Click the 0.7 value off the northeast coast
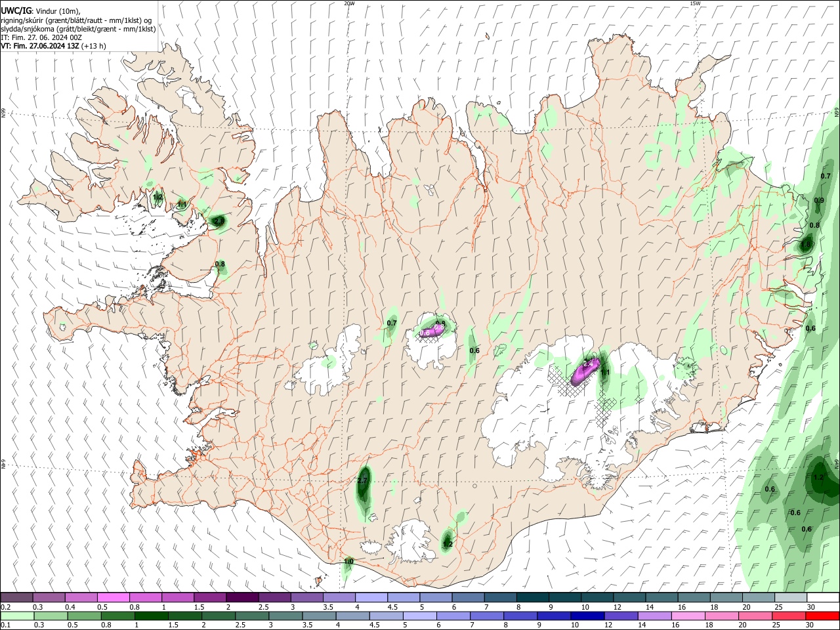Viewport: 840px width, 630px height. click(x=826, y=176)
